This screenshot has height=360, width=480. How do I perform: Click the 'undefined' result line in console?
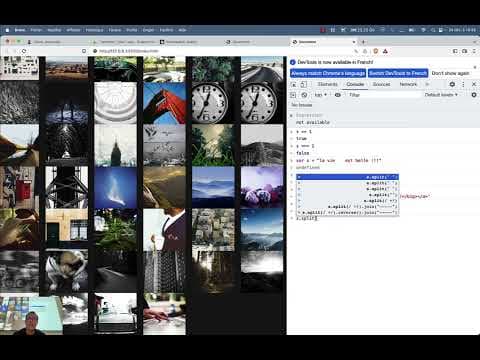click(308, 167)
